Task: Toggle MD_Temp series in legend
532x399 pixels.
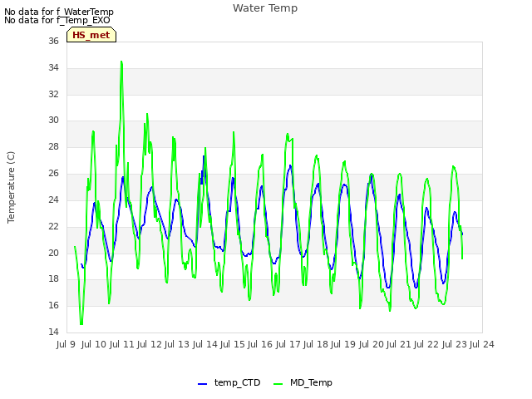Action: pyautogui.click(x=303, y=382)
